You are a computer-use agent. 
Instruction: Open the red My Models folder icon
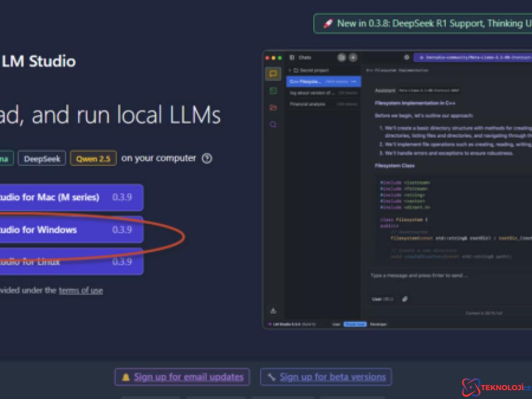[273, 108]
